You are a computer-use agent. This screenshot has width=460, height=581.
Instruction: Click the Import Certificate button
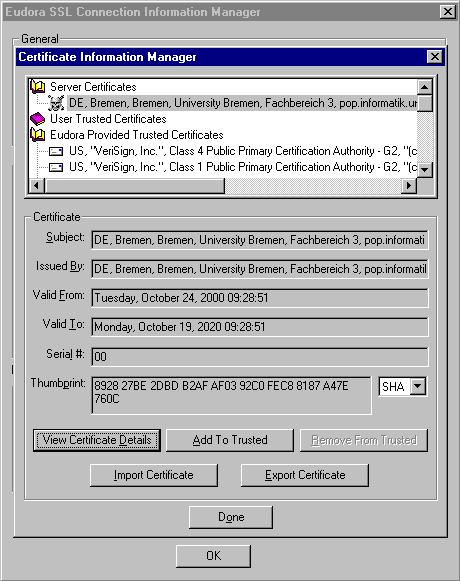click(x=154, y=475)
